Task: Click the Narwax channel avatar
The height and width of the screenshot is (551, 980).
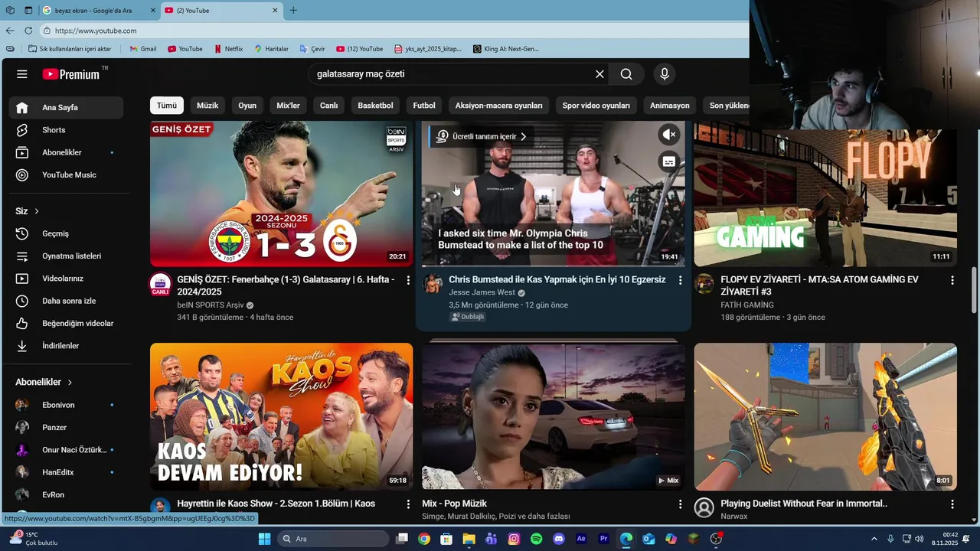Action: 704,507
